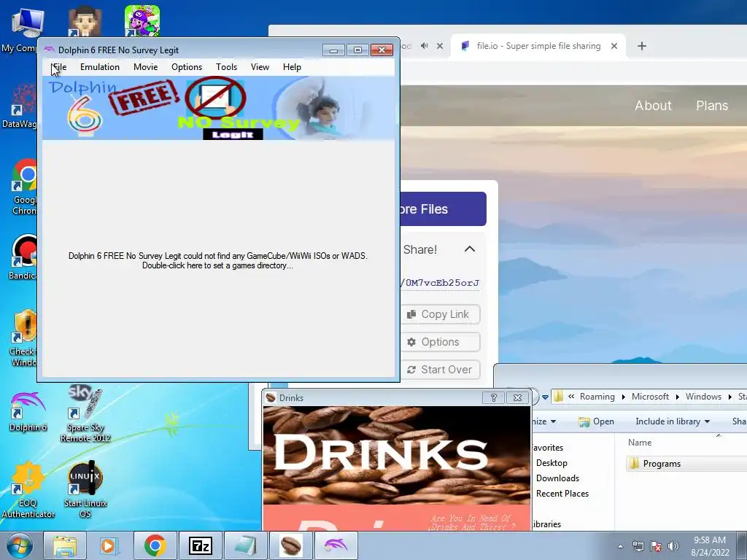747x560 pixels.
Task: Click the Drinks window help button
Action: click(x=494, y=397)
